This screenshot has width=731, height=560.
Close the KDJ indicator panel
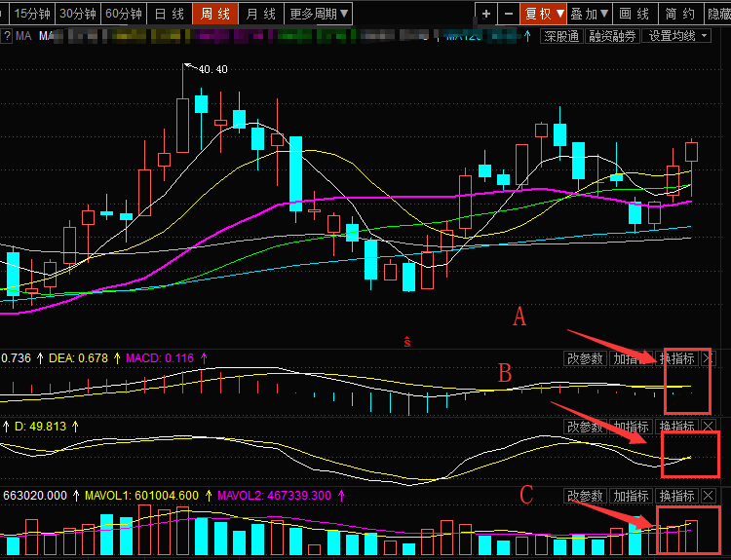tap(709, 427)
